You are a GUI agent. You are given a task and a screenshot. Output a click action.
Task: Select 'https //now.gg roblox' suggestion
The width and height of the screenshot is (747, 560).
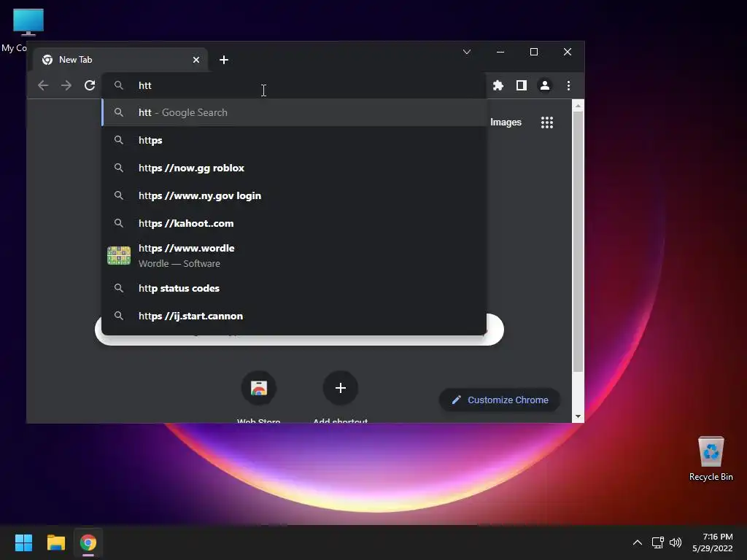click(x=294, y=168)
